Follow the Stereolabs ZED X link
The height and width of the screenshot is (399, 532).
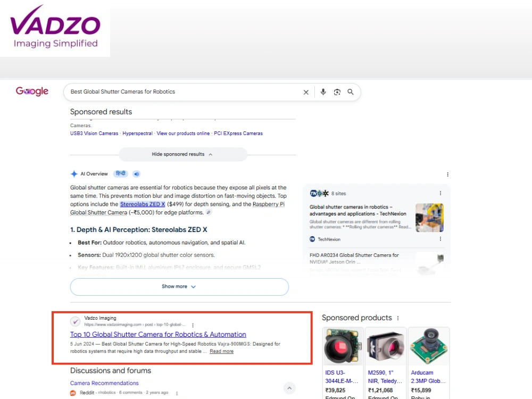pyautogui.click(x=143, y=204)
